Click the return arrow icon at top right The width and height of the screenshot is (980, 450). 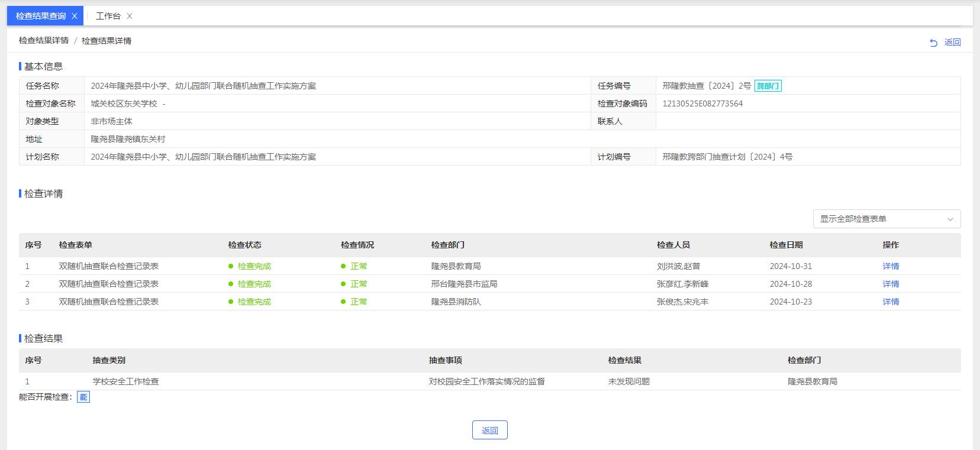(933, 43)
